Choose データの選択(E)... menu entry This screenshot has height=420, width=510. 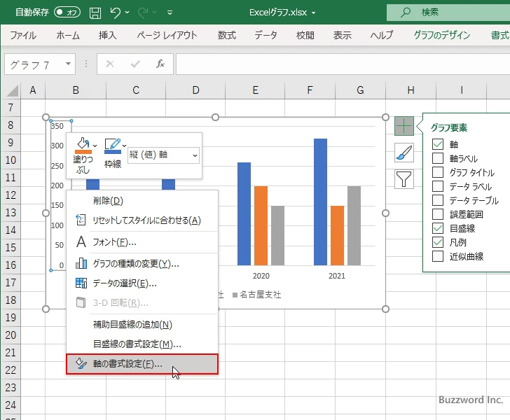click(142, 283)
